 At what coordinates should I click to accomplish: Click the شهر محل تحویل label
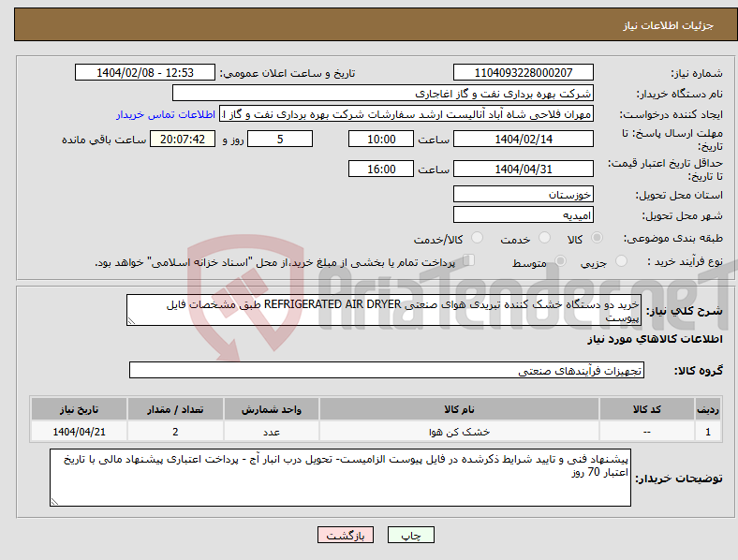683,216
